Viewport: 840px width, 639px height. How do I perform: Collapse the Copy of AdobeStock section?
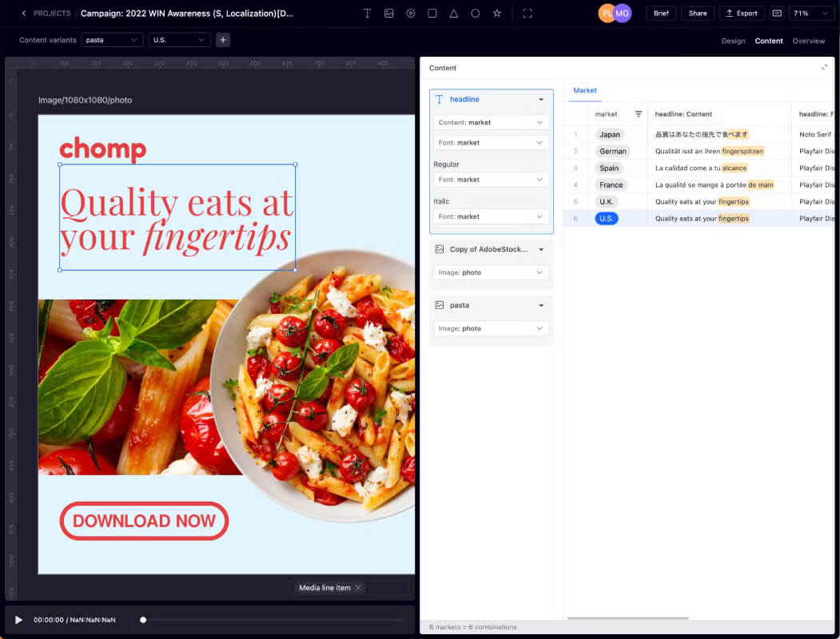[x=541, y=249]
